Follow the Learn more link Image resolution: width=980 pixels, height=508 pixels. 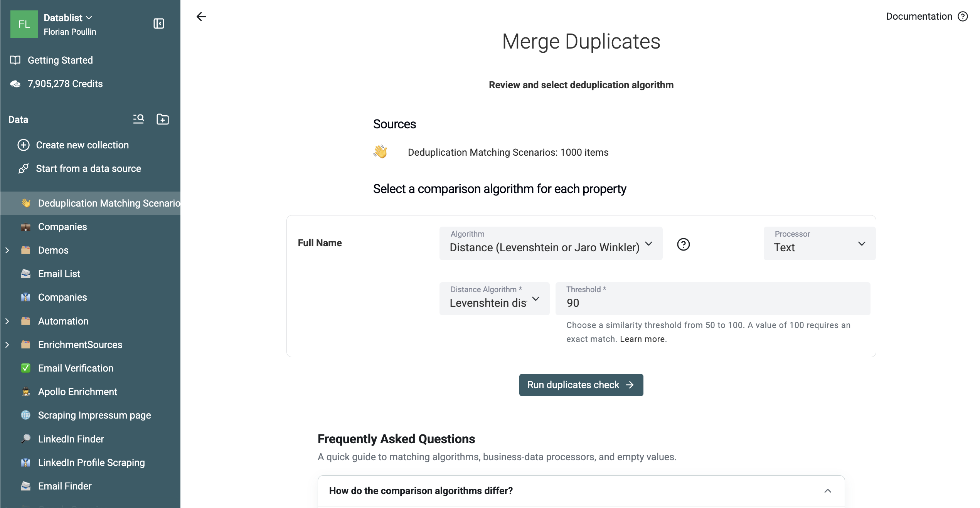(642, 339)
